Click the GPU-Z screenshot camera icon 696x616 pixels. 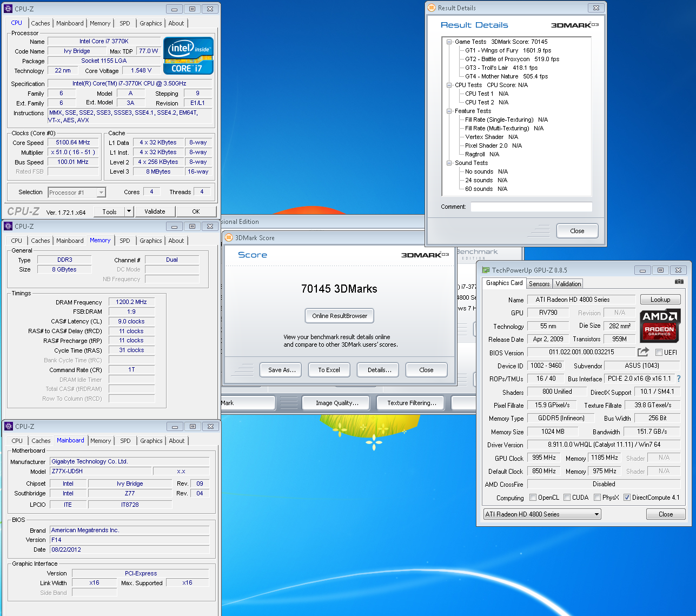pyautogui.click(x=679, y=281)
